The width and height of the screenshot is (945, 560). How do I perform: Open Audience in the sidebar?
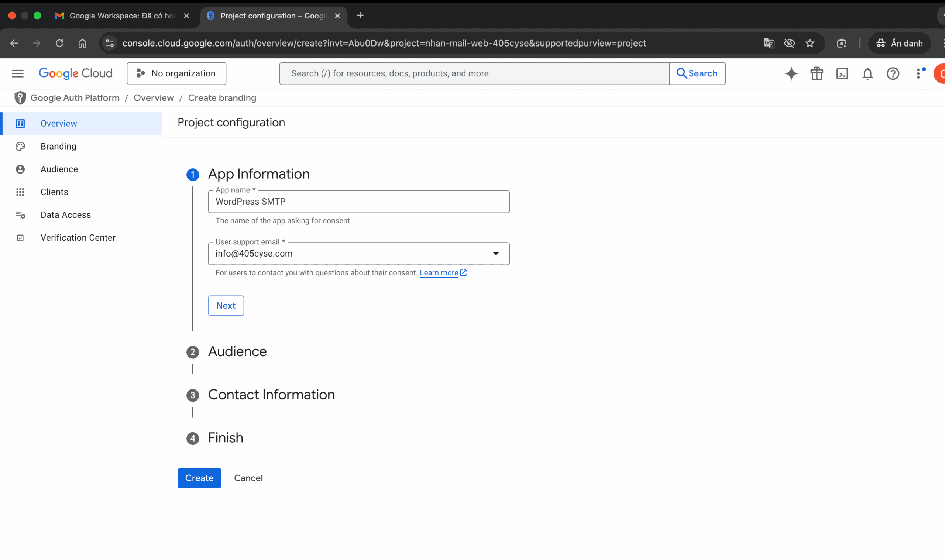(82, 169)
